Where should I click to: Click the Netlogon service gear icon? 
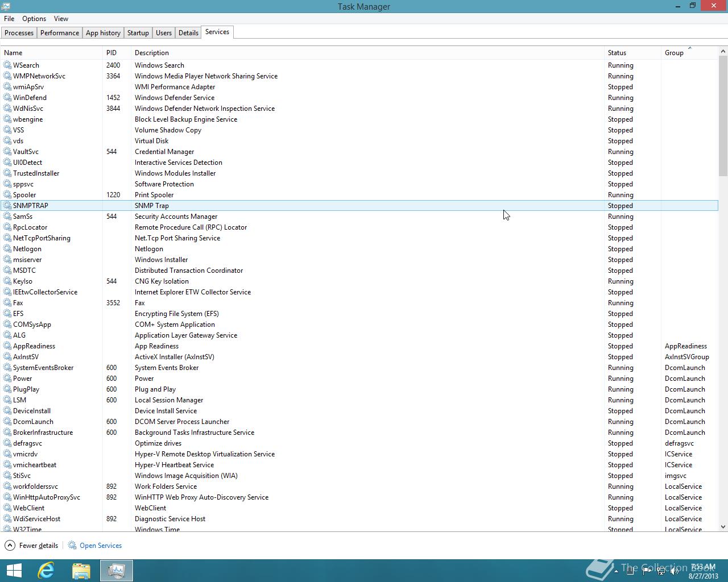[7, 249]
